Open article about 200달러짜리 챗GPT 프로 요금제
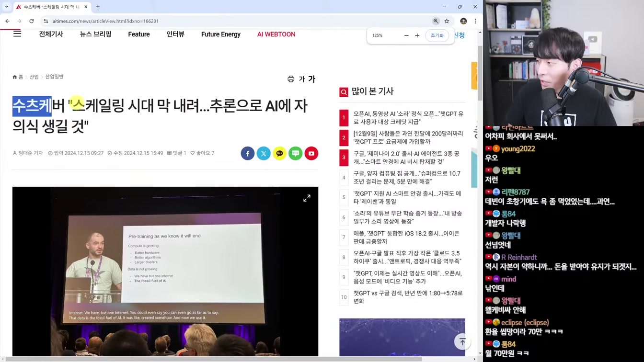This screenshot has width=644, height=362. point(408,137)
